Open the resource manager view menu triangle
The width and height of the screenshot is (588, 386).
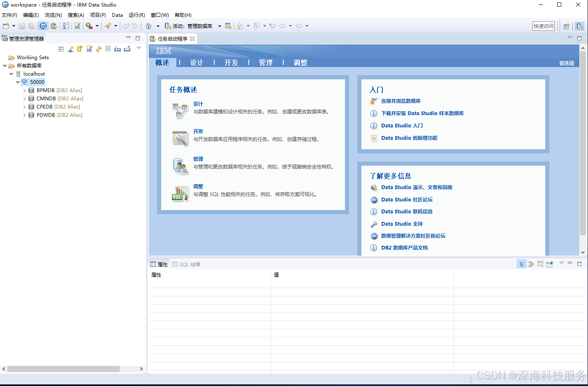139,48
